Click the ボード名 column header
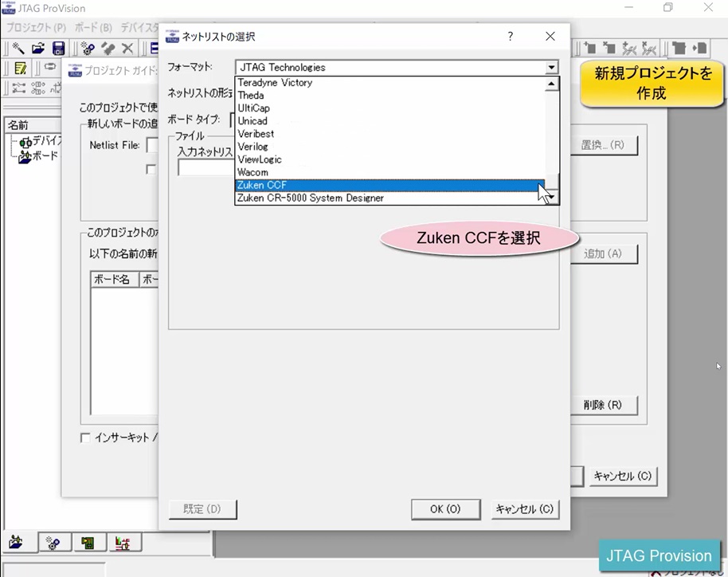Image resolution: width=728 pixels, height=577 pixels. coord(114,279)
